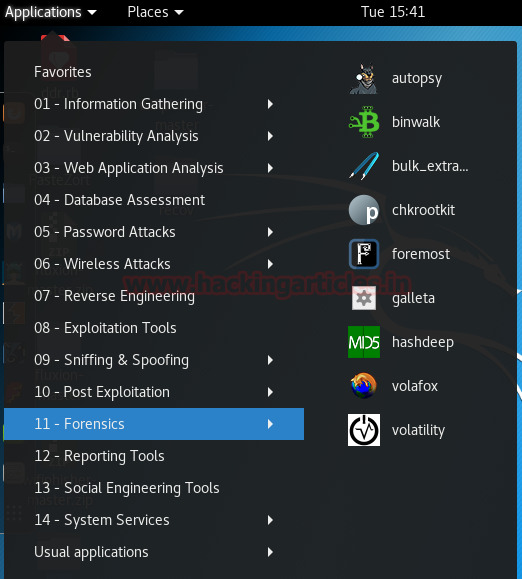Click the hashdeep label
The image size is (522, 579).
(423, 342)
